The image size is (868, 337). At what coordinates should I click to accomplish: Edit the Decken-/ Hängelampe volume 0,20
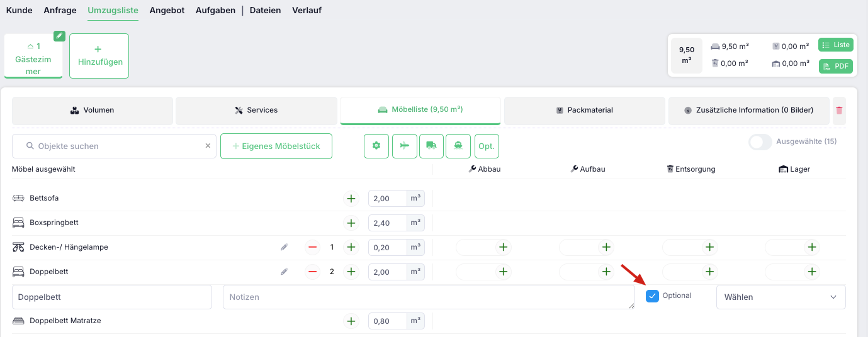(x=387, y=248)
